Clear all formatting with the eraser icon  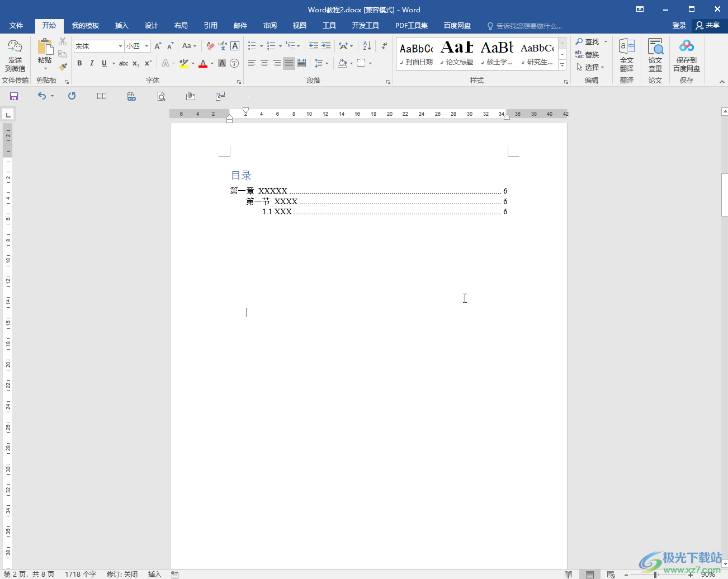pyautogui.click(x=210, y=46)
